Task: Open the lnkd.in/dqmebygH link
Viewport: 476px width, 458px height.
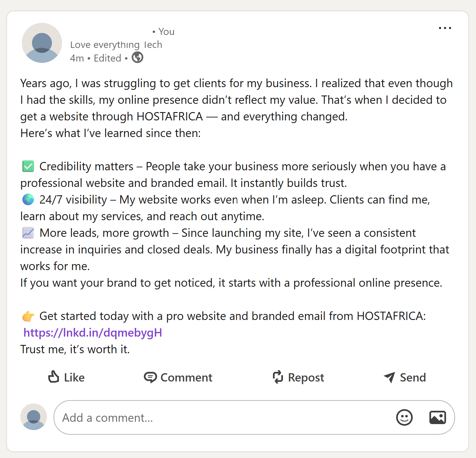Action: (x=93, y=333)
